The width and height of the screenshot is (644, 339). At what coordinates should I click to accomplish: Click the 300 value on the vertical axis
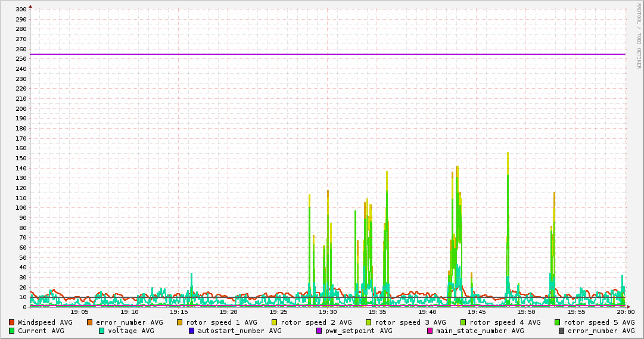tap(20, 10)
